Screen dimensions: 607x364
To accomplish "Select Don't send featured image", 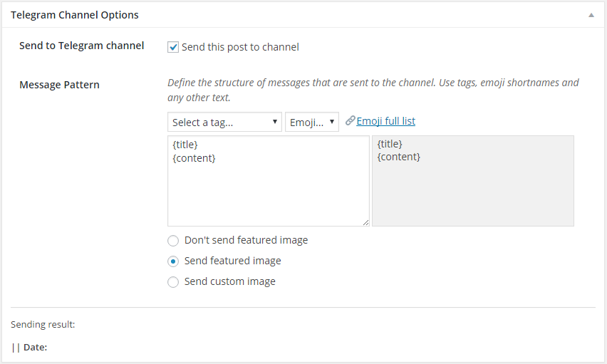I will pos(173,241).
